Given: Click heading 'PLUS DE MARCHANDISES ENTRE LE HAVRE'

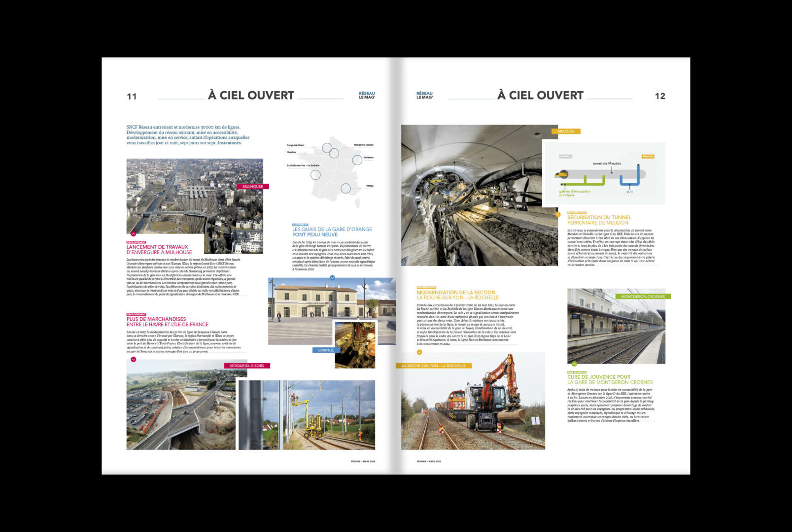Looking at the screenshot, I should tap(168, 322).
